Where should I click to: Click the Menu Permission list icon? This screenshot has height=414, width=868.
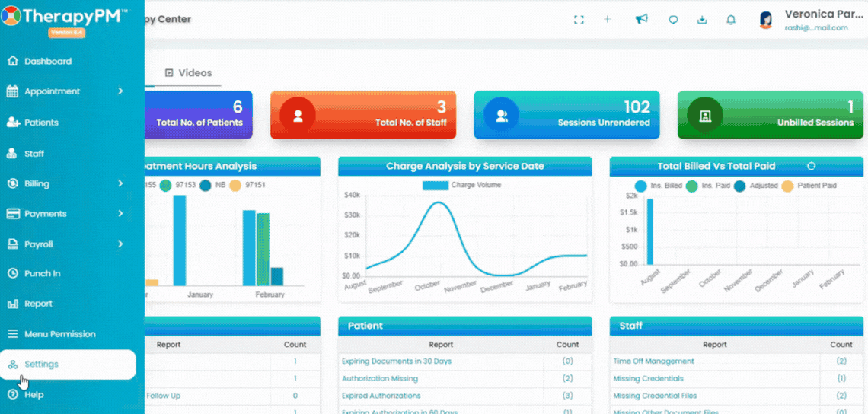[13, 334]
